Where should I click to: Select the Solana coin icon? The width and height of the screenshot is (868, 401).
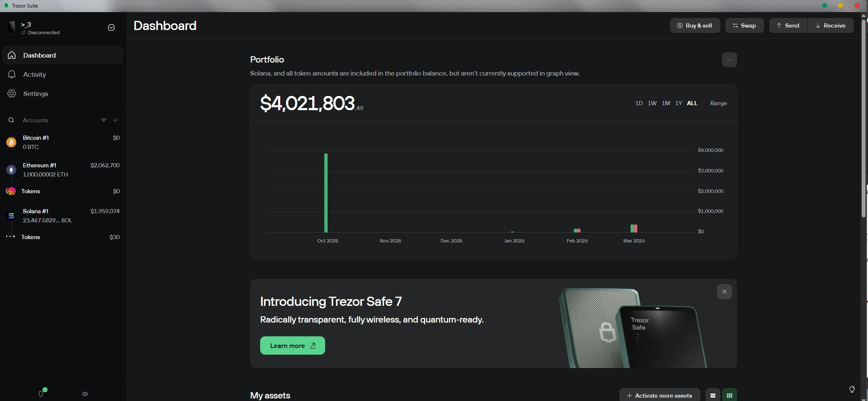11,216
